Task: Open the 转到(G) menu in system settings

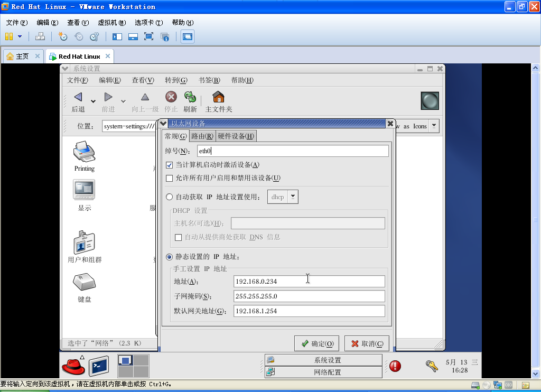Action: pos(176,80)
